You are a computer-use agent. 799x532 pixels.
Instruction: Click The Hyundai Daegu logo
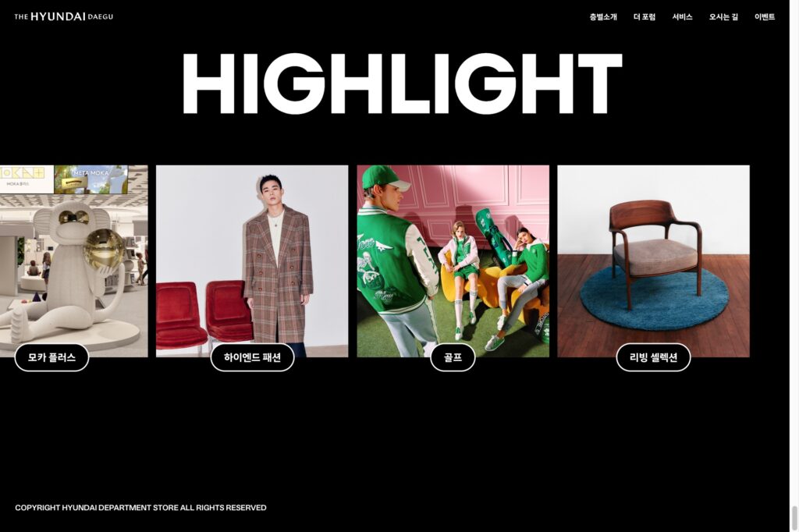64,16
